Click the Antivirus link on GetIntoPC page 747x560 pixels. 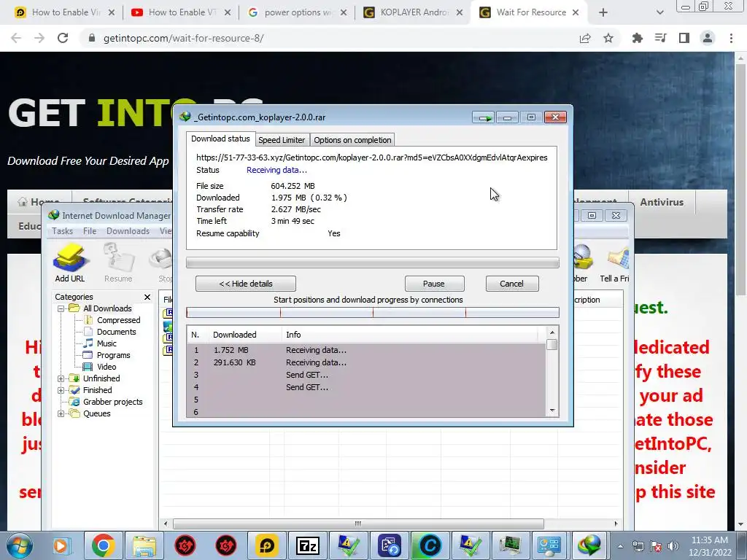click(x=662, y=202)
